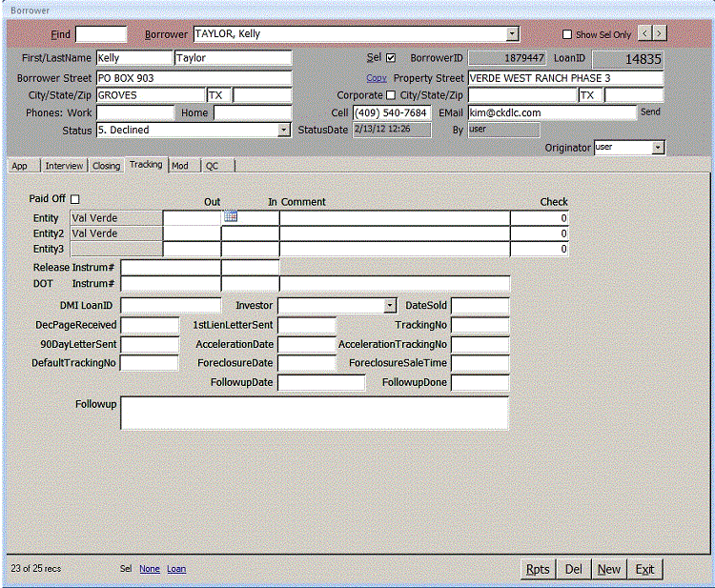The width and height of the screenshot is (715, 588).
Task: Click the Send email link
Action: 649,112
